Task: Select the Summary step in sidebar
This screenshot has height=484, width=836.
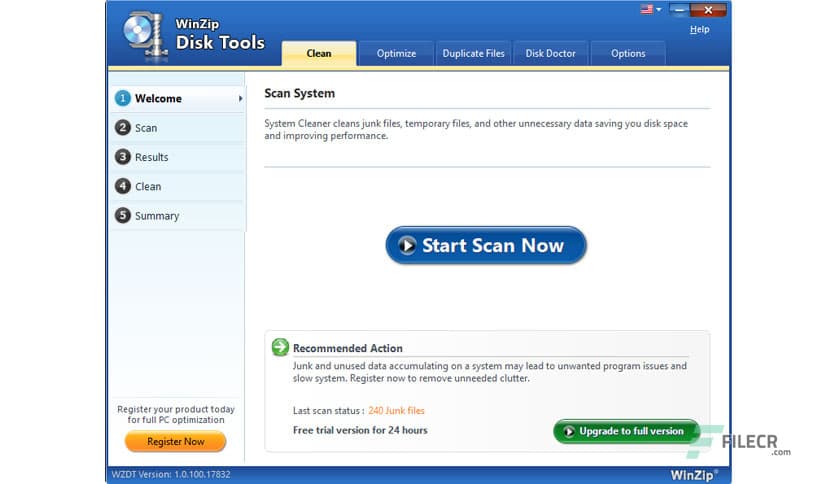Action: [x=178, y=216]
